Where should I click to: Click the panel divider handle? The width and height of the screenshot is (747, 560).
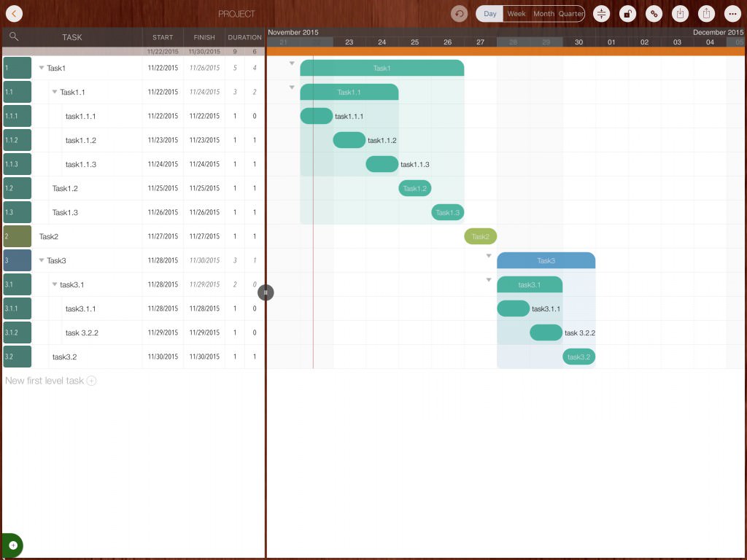pos(266,292)
